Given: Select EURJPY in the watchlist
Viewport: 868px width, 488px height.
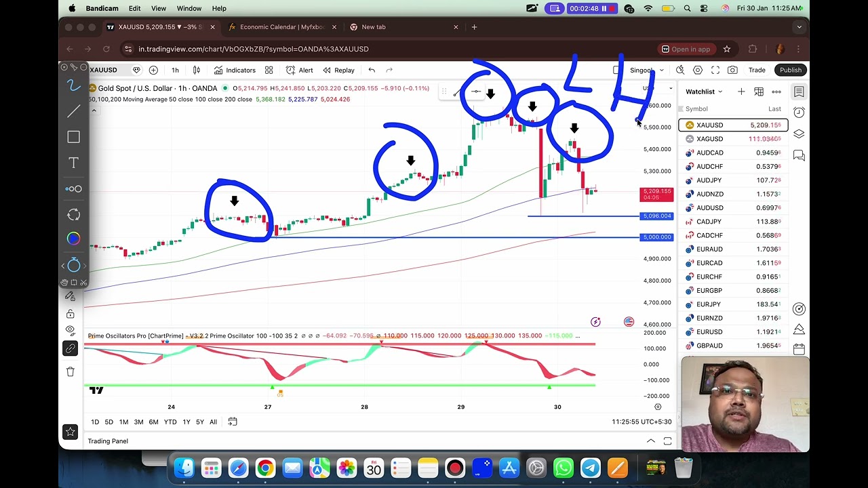Looking at the screenshot, I should pos(733,304).
